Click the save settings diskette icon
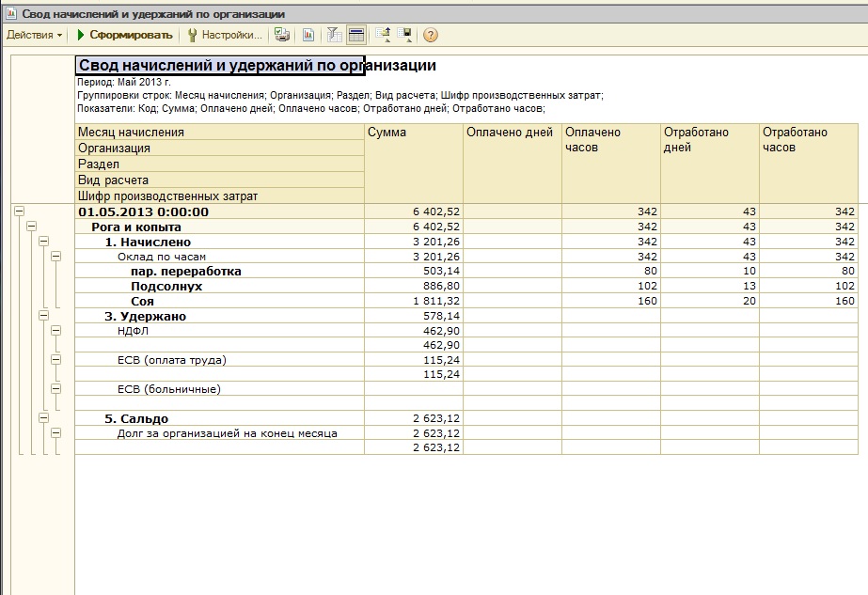 (x=405, y=35)
